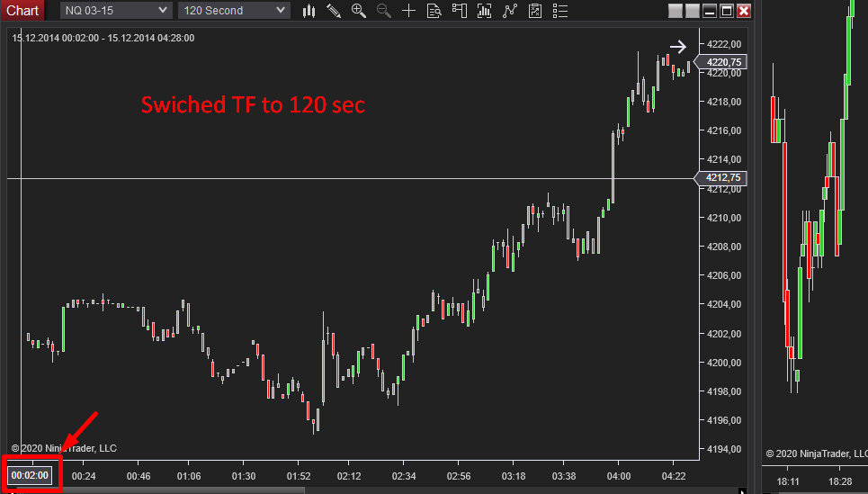Click the 01:52 time axis label
Image resolution: width=868 pixels, height=494 pixels.
pyautogui.click(x=299, y=476)
